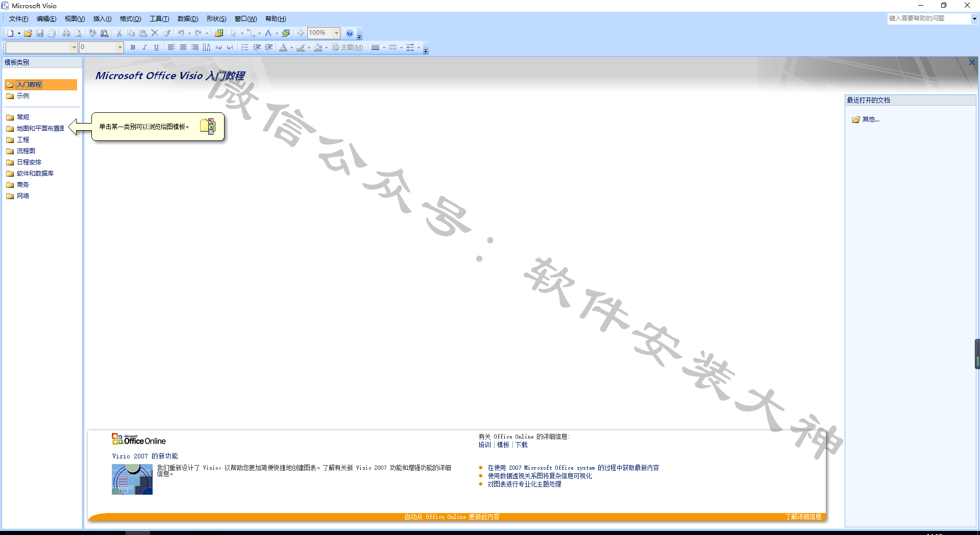The height and width of the screenshot is (535, 980).
Task: Open the font name combo box
Action: [41, 47]
